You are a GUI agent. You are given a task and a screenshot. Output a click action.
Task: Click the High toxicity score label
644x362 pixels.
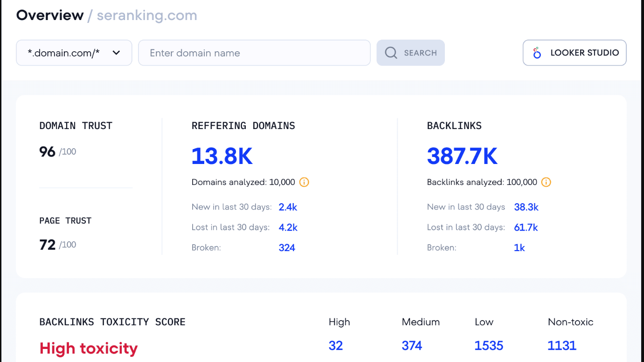click(x=89, y=348)
